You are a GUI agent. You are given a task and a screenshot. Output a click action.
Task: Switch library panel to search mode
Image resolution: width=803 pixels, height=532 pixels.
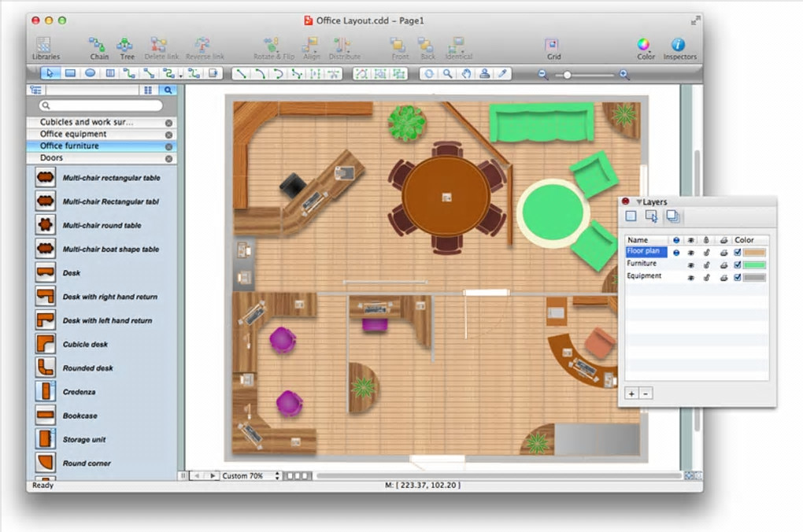[x=168, y=91]
